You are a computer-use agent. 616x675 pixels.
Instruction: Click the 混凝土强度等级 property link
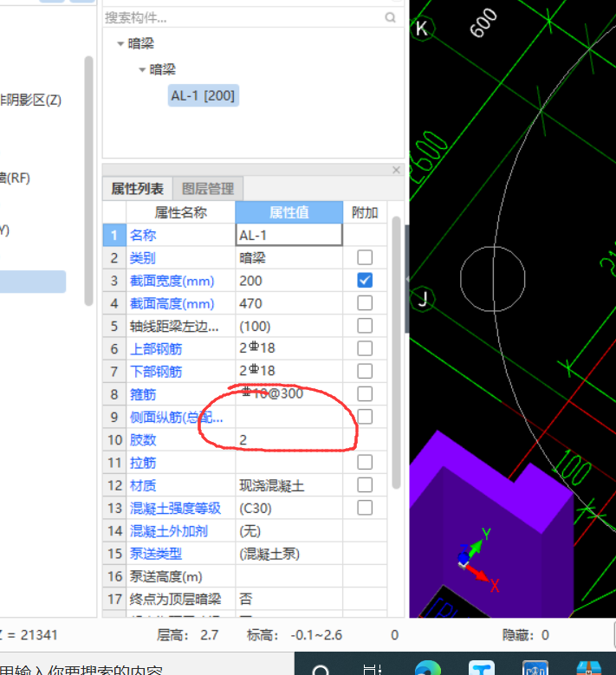[x=176, y=509]
